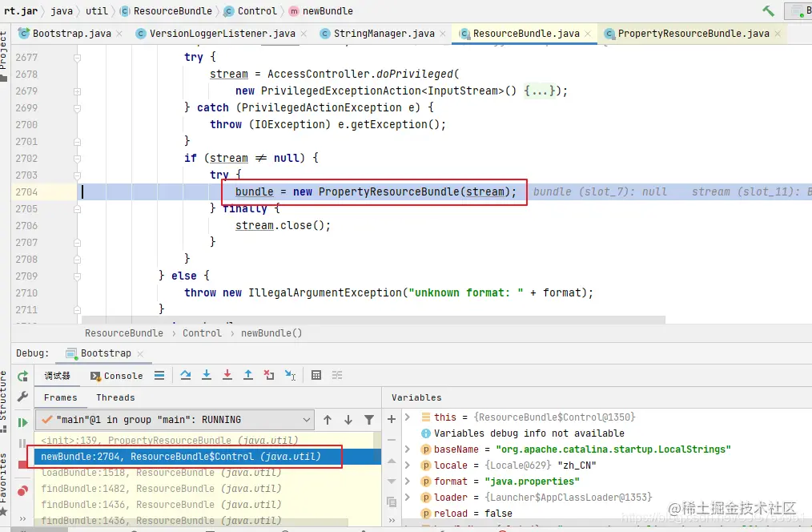Viewport: 812px width, 532px height.
Task: Close the Bootstrap debug session tab
Action: coord(140,354)
